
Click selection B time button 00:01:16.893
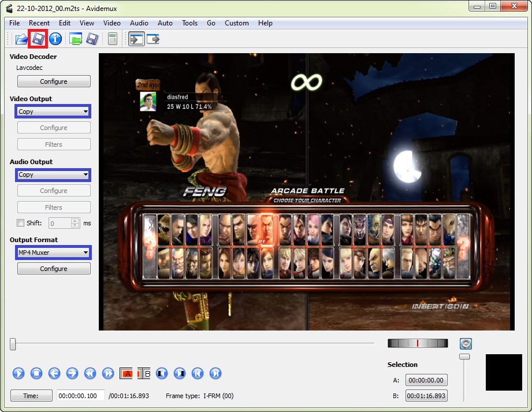pos(426,396)
